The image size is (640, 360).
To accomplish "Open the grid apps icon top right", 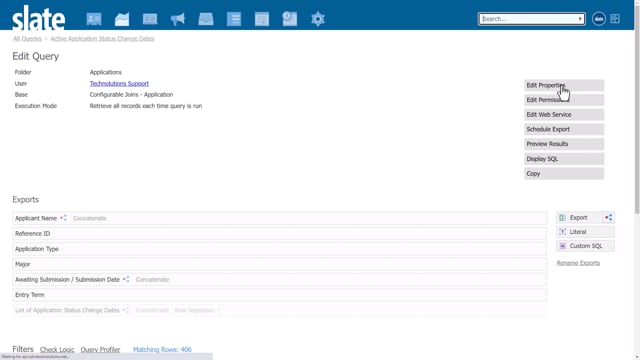I will point(615,19).
